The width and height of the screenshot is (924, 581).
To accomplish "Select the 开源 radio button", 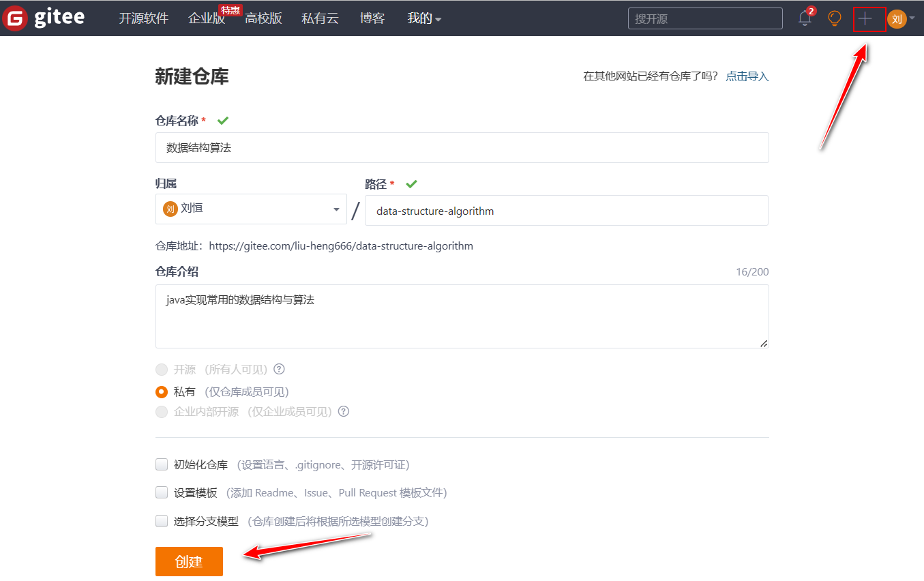I will tap(162, 370).
